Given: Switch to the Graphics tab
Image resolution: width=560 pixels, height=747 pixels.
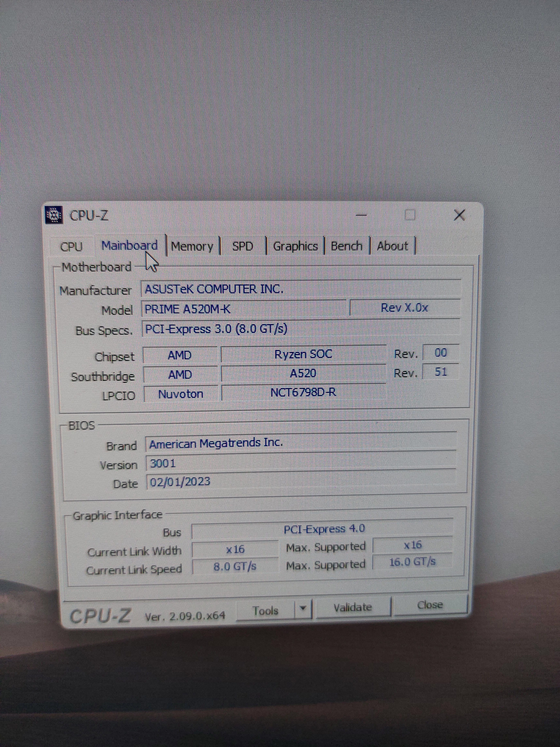Looking at the screenshot, I should pos(295,246).
